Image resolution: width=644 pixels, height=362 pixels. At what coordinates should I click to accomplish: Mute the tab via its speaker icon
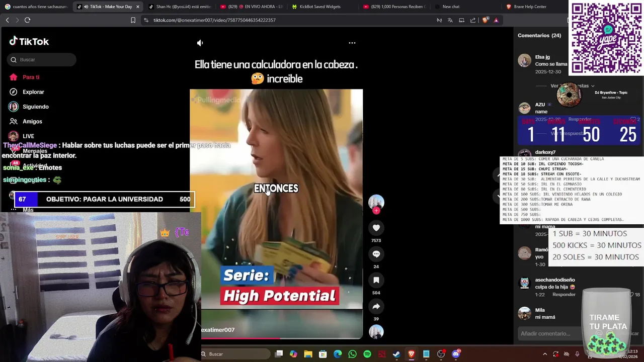click(x=86, y=7)
